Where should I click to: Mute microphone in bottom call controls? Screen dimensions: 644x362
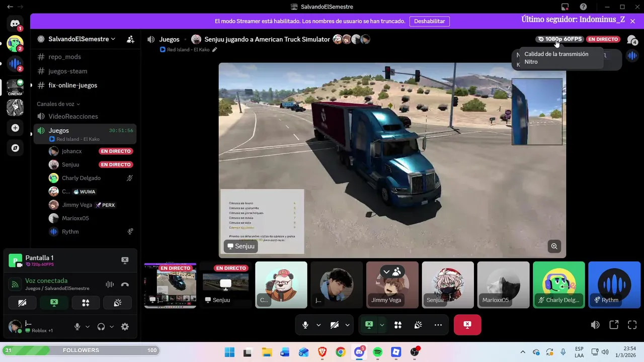click(x=305, y=325)
